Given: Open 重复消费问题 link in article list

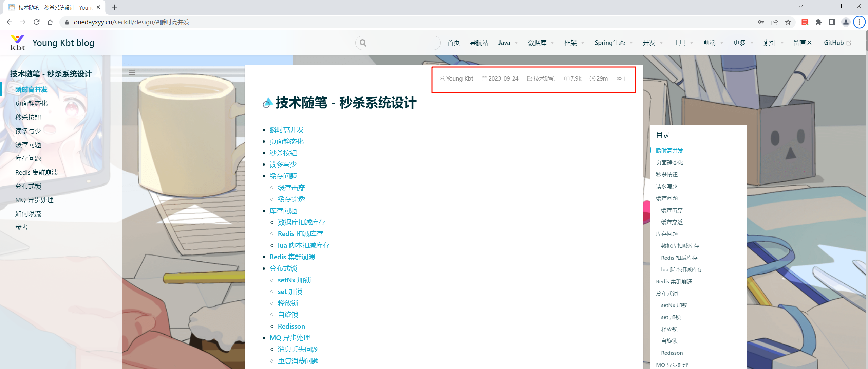Looking at the screenshot, I should coord(298,361).
